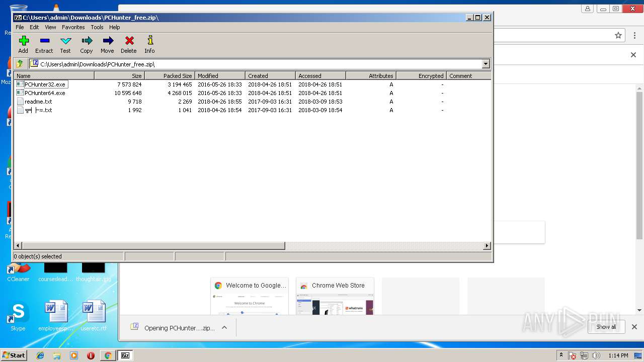644x362 pixels.
Task: Click the taskbar clock showing 1:14 PM
Action: [618, 355]
